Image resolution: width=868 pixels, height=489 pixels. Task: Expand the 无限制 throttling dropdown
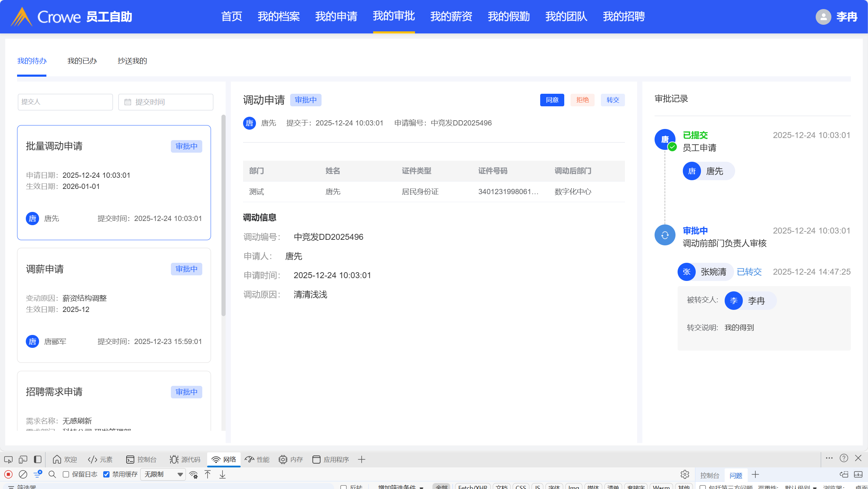click(x=163, y=474)
